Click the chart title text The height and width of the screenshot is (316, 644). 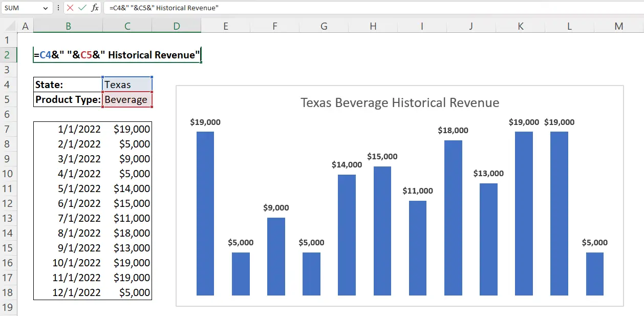coord(399,102)
